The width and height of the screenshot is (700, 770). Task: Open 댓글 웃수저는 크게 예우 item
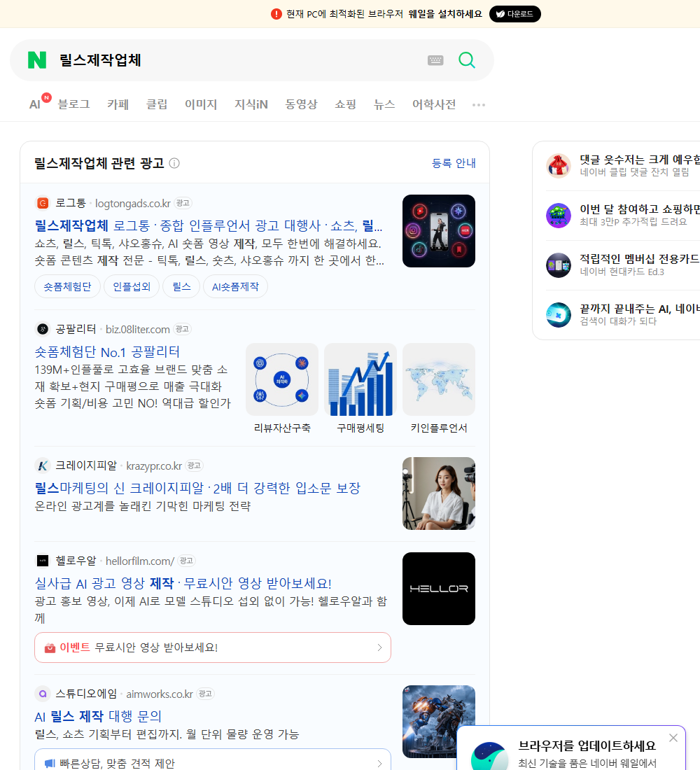(x=623, y=165)
